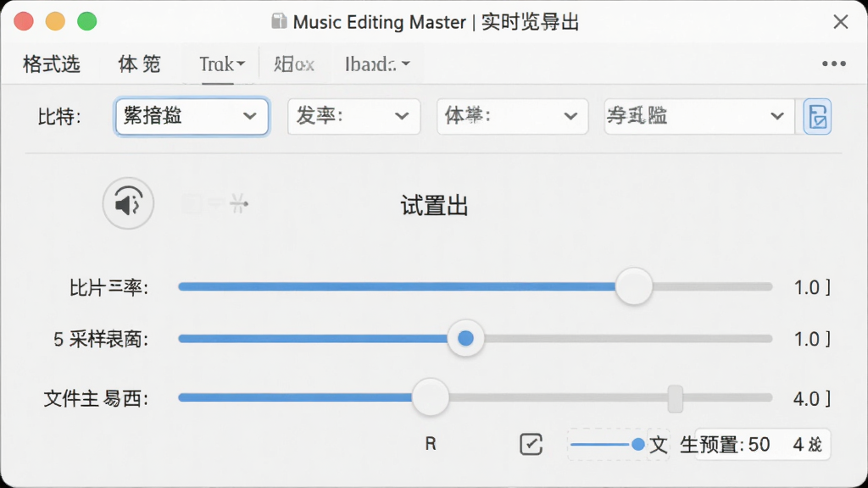This screenshot has height=488, width=868.
Task: Click the yellow minimize traffic light
Action: tap(55, 21)
